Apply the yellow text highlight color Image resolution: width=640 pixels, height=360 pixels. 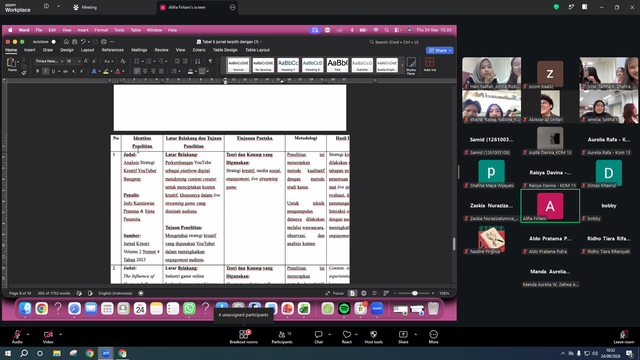pos(106,71)
